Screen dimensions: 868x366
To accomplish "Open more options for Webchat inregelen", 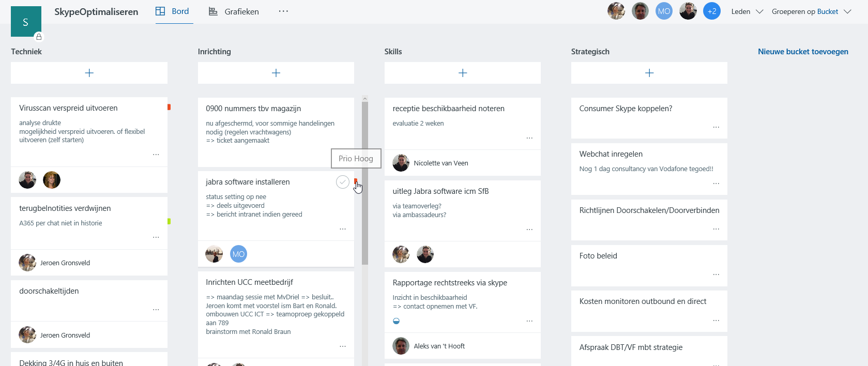I will (716, 184).
